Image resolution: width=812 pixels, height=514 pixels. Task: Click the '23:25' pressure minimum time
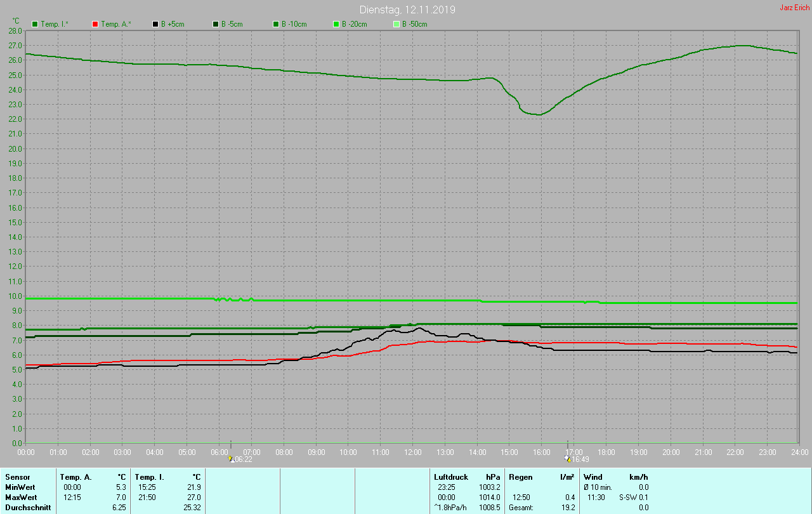pos(447,487)
